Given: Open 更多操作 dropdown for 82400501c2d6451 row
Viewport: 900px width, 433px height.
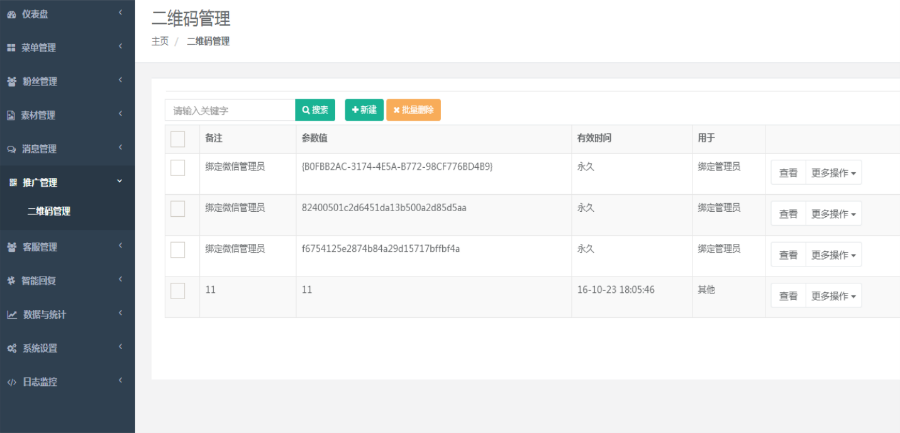Looking at the screenshot, I should pos(833,214).
